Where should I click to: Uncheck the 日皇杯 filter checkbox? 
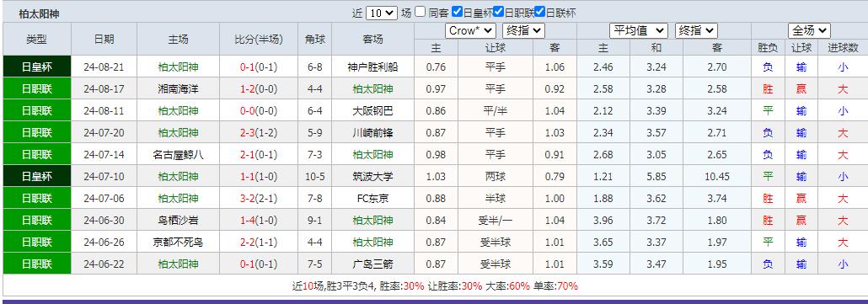[458, 12]
